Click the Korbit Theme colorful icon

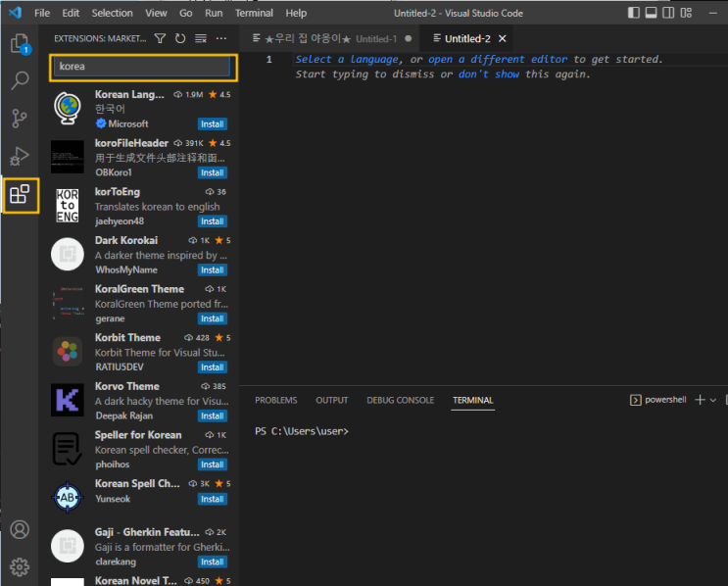[x=68, y=351]
